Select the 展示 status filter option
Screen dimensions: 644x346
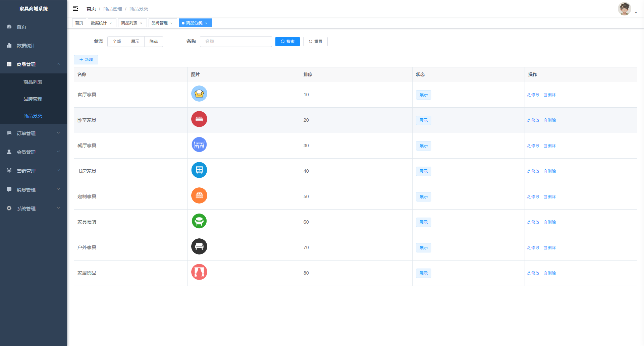[135, 42]
